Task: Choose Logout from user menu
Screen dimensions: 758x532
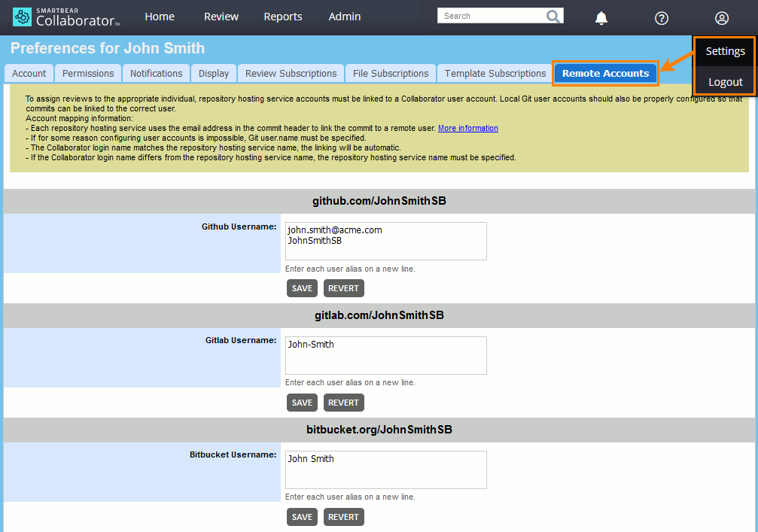Action: (x=725, y=82)
